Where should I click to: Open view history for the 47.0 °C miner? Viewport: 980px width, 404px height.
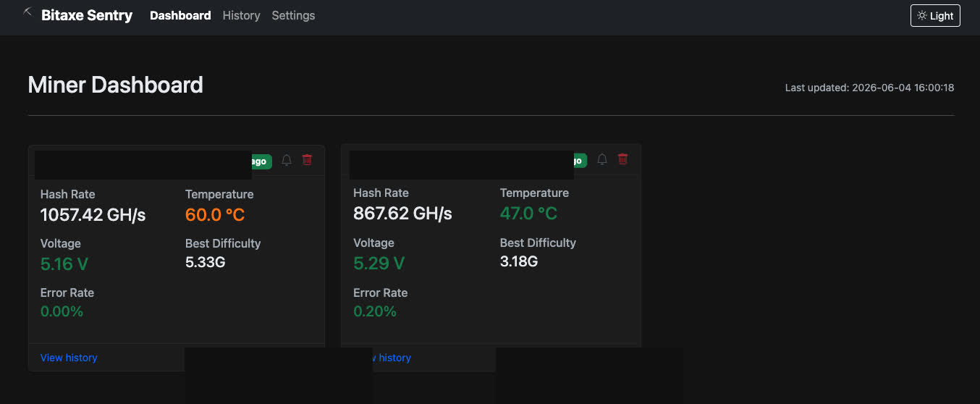[392, 358]
